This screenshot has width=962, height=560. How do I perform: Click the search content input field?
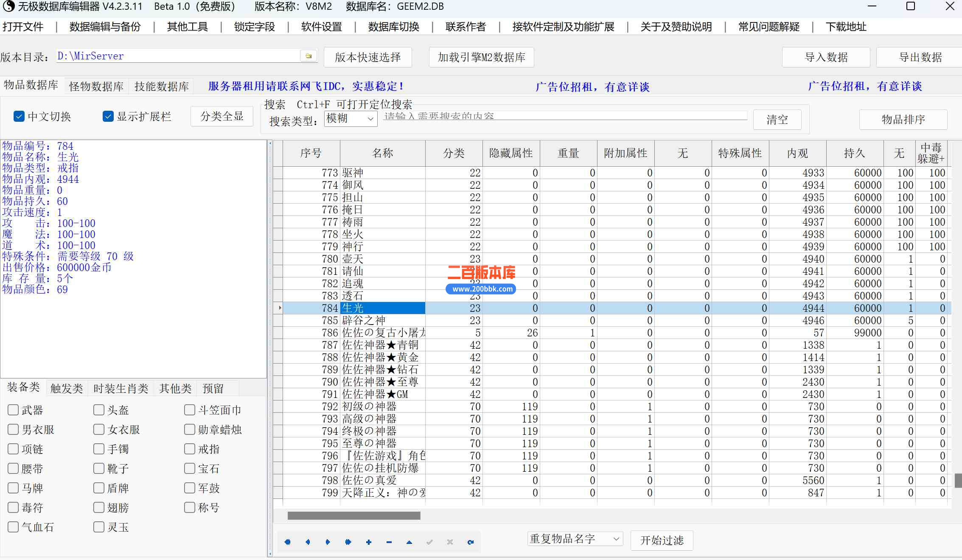(565, 116)
